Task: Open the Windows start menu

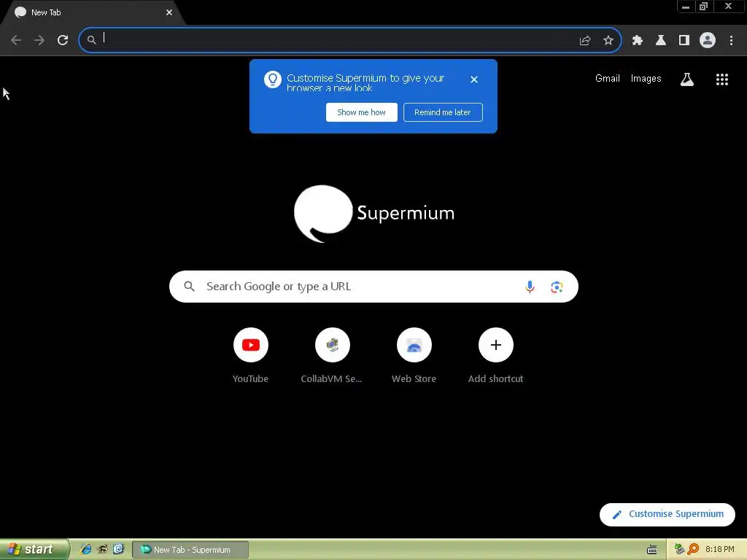Action: pos(34,550)
